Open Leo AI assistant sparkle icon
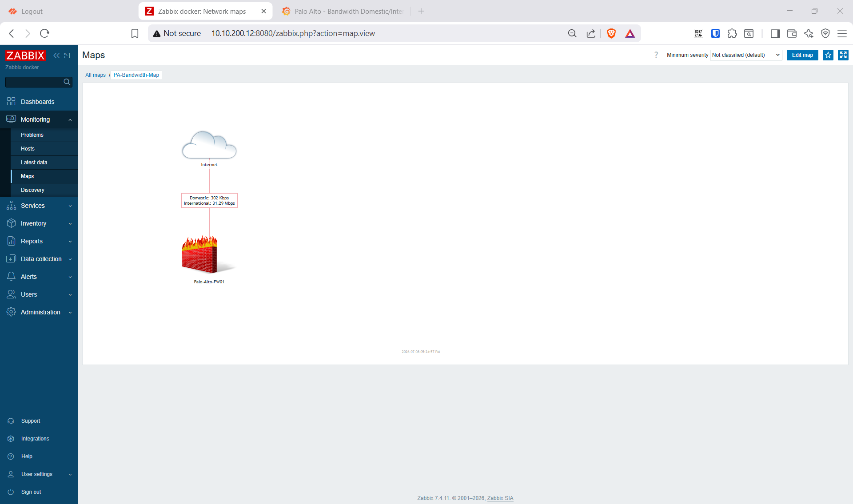The image size is (853, 504). click(809, 33)
